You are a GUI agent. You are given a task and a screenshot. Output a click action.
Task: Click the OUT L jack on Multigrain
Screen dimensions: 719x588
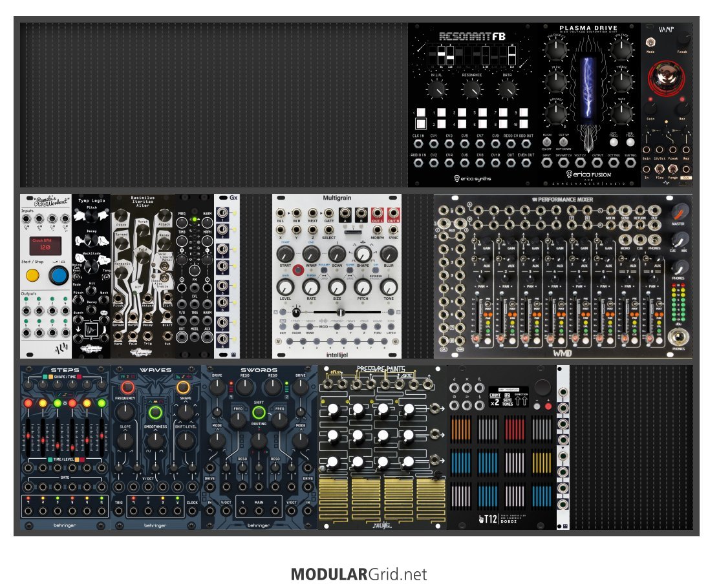click(x=378, y=214)
